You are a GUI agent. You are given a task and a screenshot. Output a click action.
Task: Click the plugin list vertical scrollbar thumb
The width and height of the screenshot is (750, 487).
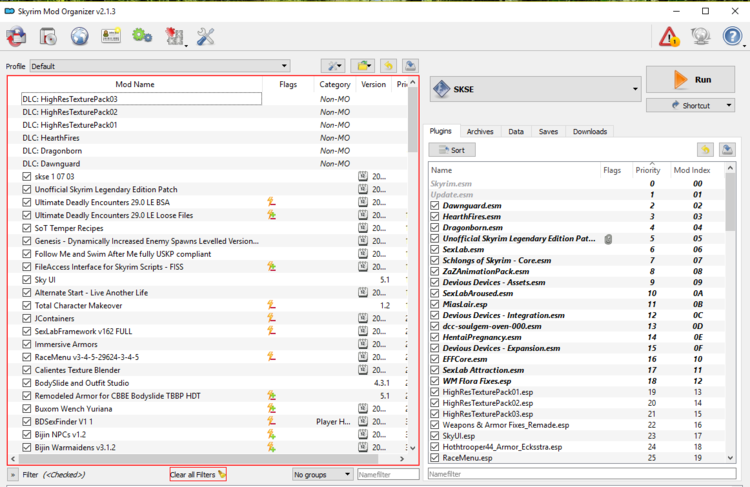(730, 202)
